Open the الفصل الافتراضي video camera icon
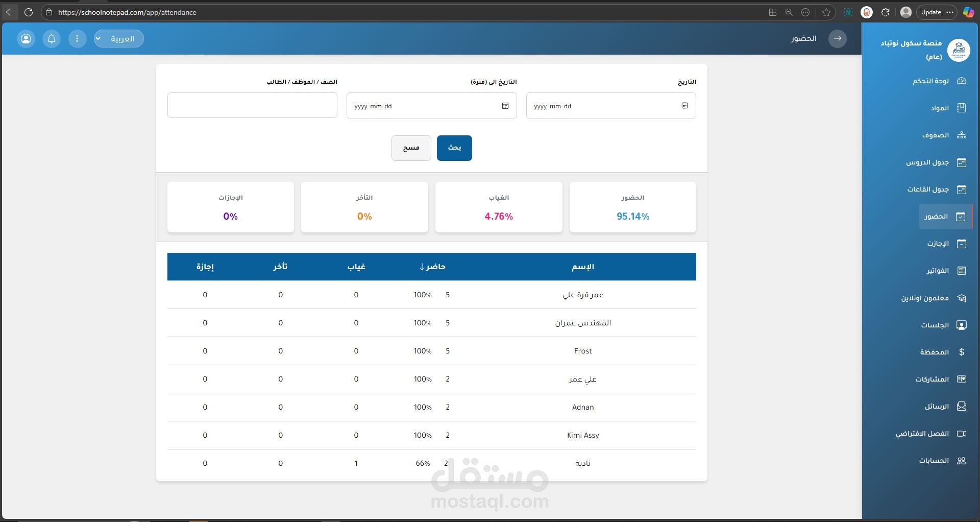980x522 pixels. tap(962, 434)
